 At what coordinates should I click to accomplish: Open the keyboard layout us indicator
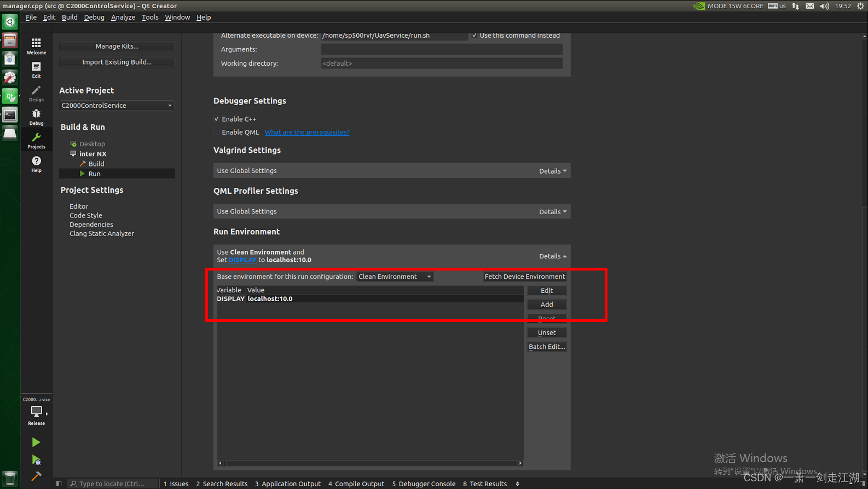point(777,6)
